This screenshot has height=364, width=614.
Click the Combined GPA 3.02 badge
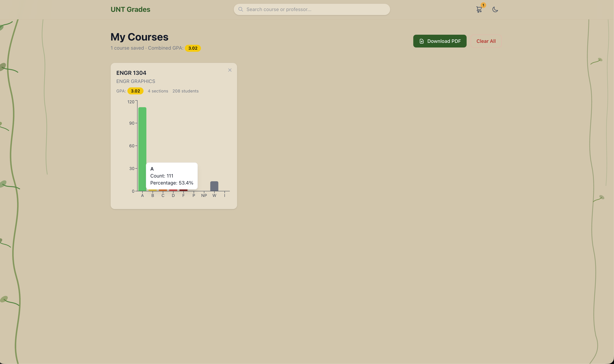click(x=193, y=48)
